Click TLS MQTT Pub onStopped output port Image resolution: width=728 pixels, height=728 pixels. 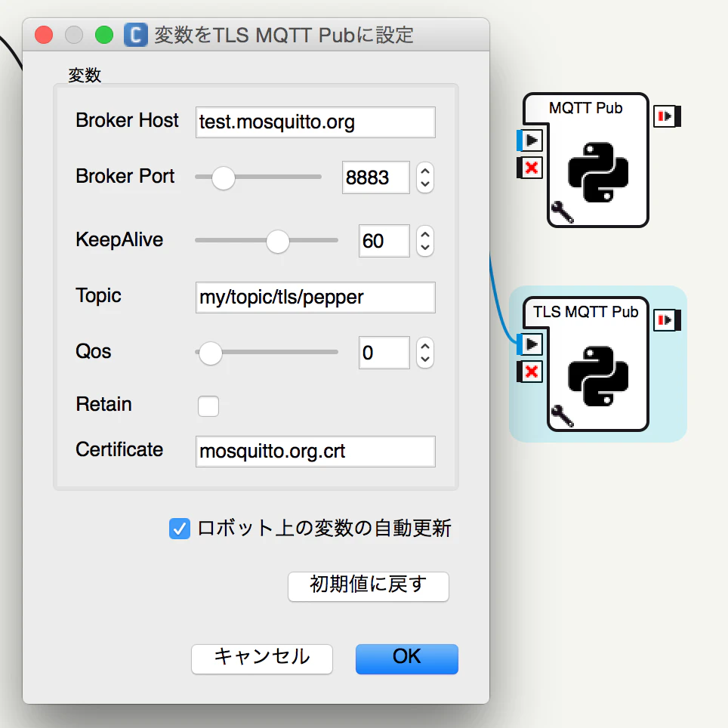(667, 320)
